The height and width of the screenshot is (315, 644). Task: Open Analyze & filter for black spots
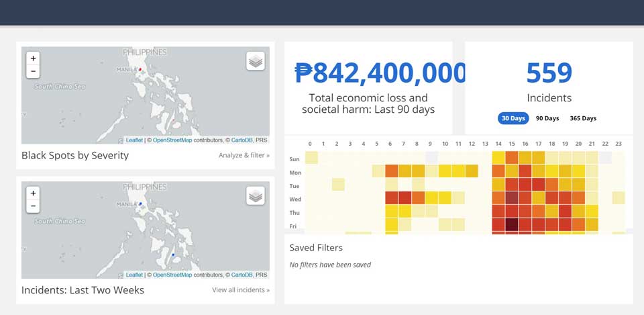tap(244, 155)
